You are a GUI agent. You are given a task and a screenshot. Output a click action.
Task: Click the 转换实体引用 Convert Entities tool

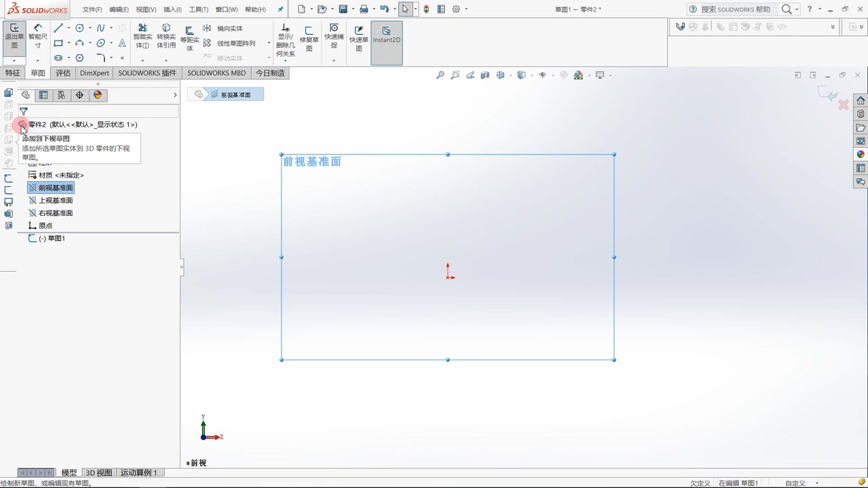pyautogui.click(x=166, y=37)
